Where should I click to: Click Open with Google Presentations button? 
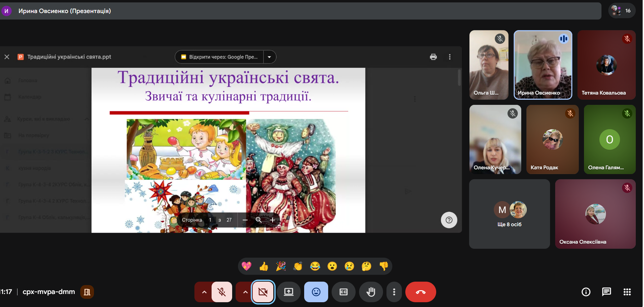(220, 57)
